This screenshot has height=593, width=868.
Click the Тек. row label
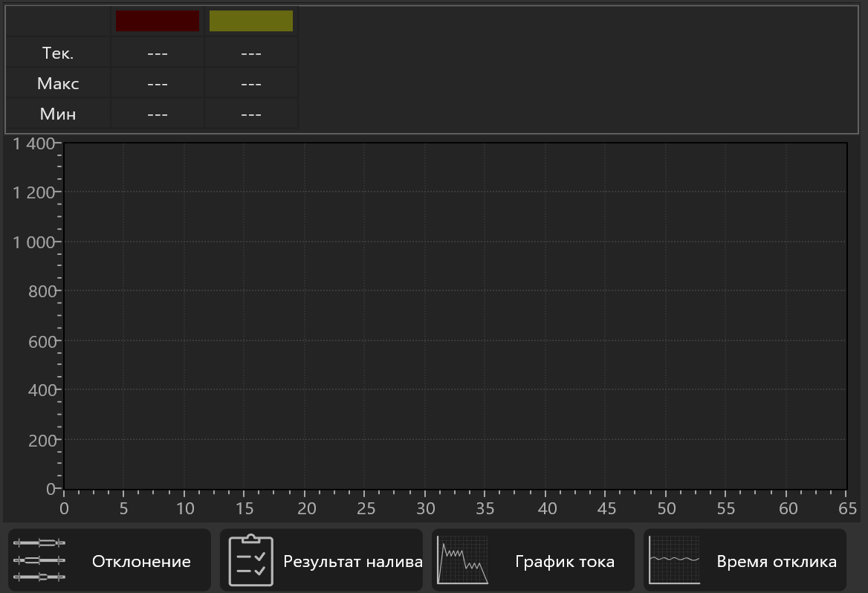point(57,53)
